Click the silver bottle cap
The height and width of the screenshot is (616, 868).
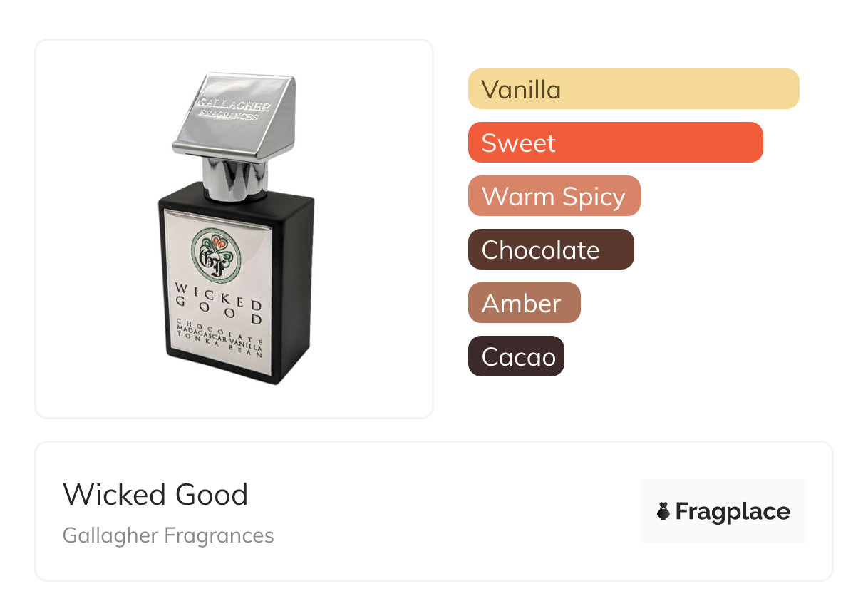235,114
